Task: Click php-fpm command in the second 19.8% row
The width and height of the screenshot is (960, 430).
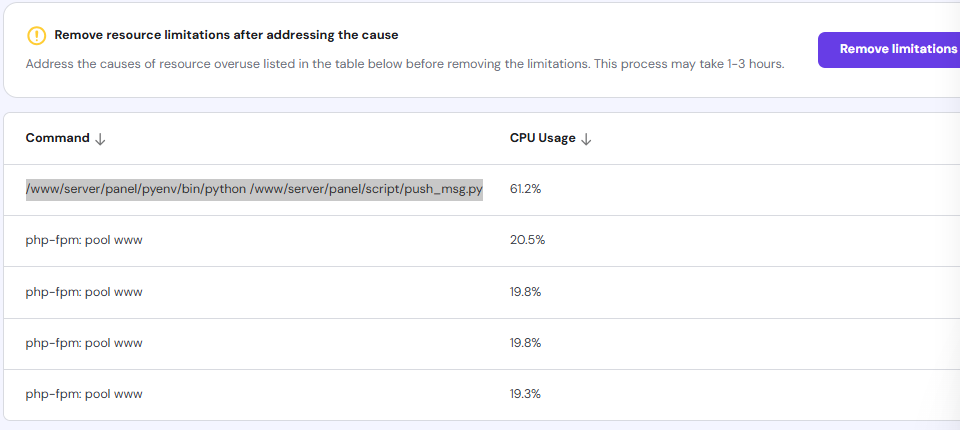Action: click(84, 343)
